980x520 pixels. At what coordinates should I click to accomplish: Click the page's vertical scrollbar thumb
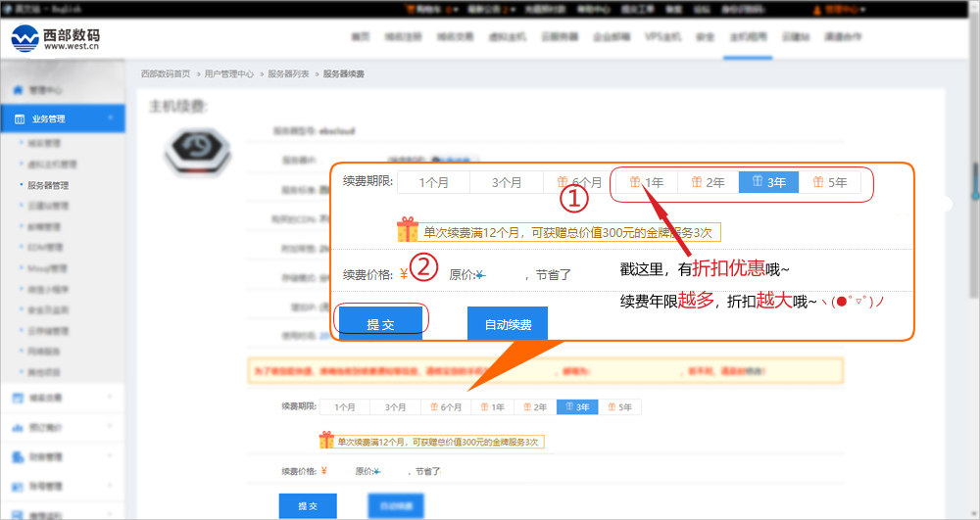(974, 181)
